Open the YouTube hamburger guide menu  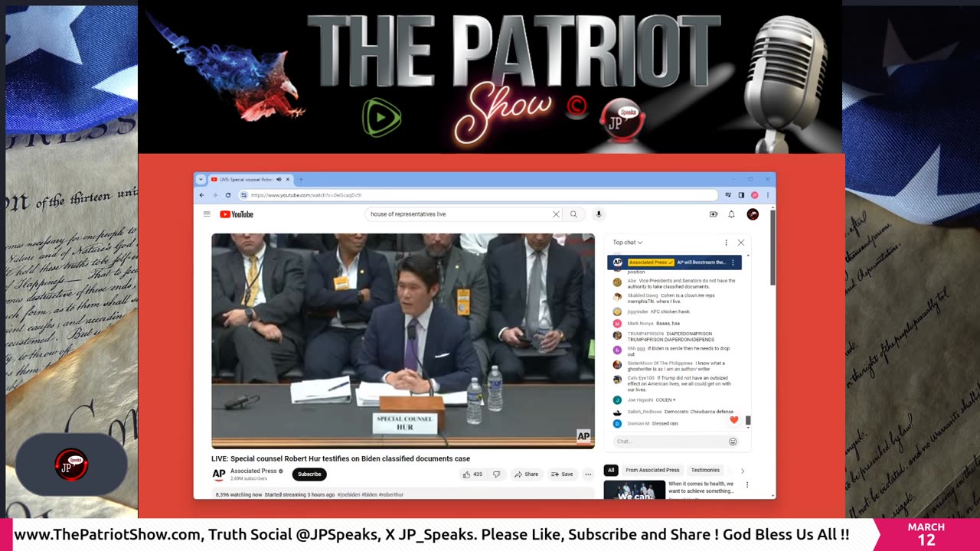click(x=207, y=214)
